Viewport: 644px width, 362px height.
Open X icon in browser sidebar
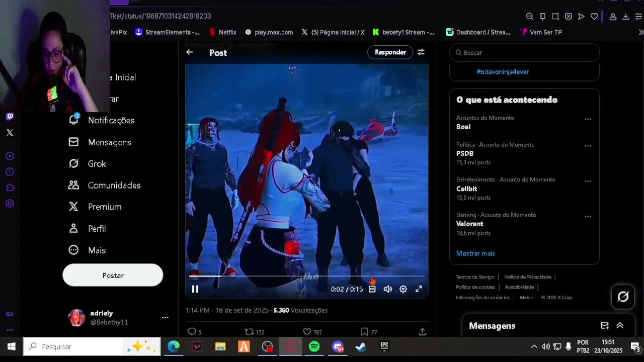pos(10,133)
